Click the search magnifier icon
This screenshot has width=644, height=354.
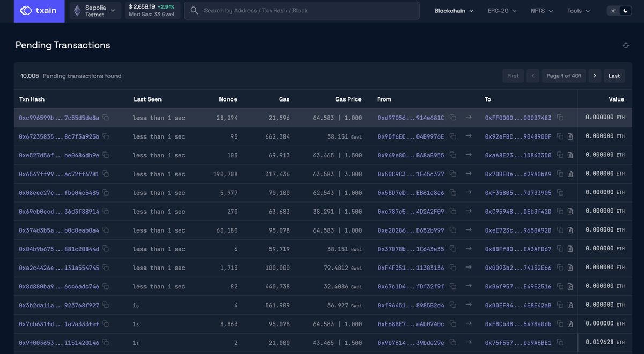point(194,11)
